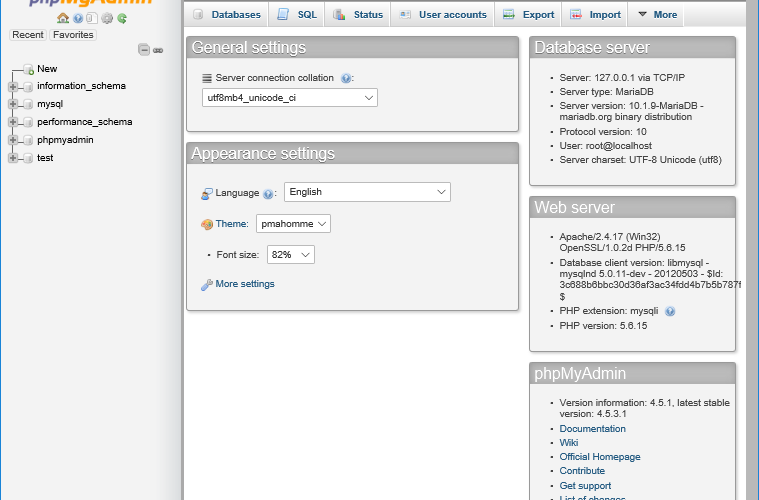Click help icon beside PHP extension mysqli
Viewport: 759px width, 500px height.
[670, 311]
